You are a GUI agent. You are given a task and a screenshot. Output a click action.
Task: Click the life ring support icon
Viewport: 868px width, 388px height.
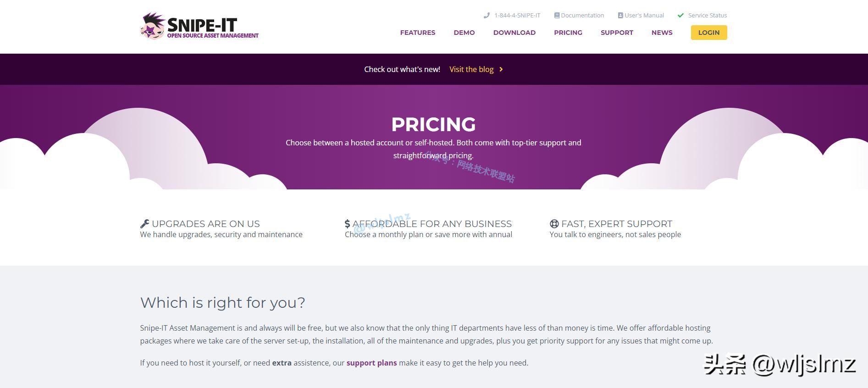pos(554,224)
